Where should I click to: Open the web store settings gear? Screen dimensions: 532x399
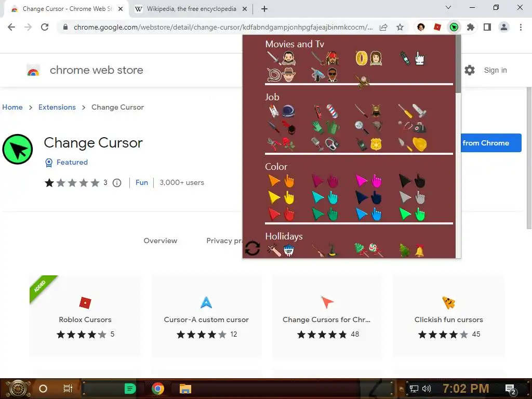(x=470, y=70)
